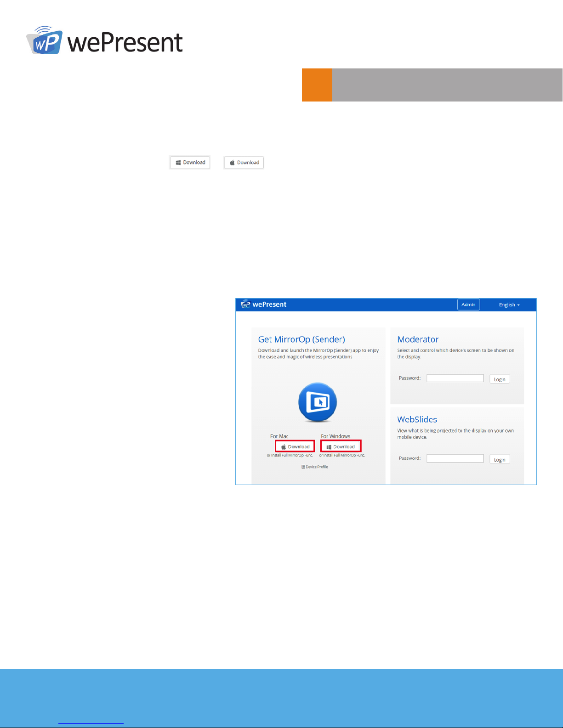Click the blue MirrorOp Sender app icon

coord(318,402)
